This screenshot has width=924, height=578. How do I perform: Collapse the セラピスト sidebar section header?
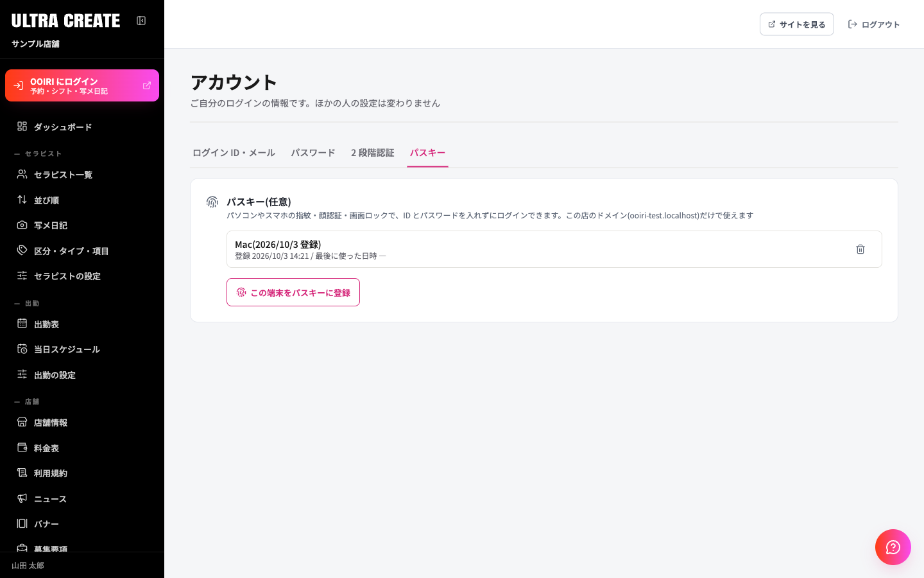[38, 153]
